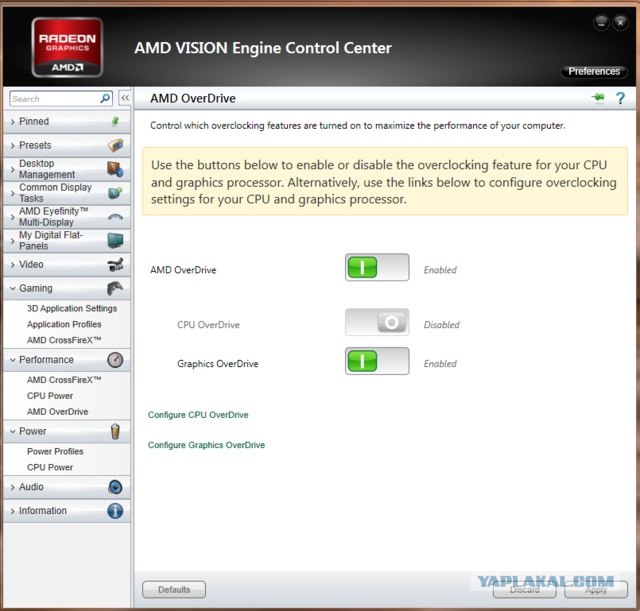Image resolution: width=640 pixels, height=611 pixels.
Task: Collapse the Gaming section
Action: (x=67, y=288)
